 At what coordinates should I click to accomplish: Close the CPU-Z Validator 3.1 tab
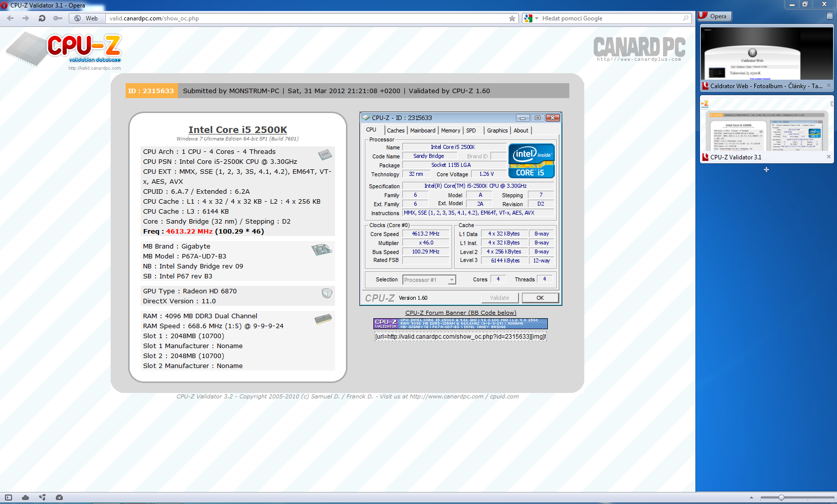point(829,157)
